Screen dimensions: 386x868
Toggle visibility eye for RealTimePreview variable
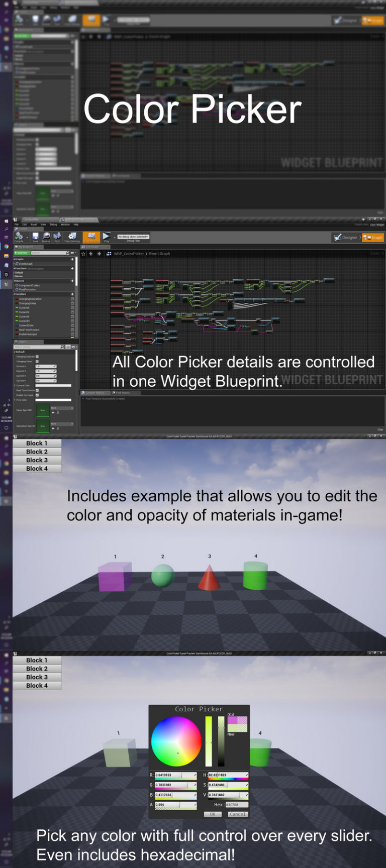coord(72,330)
